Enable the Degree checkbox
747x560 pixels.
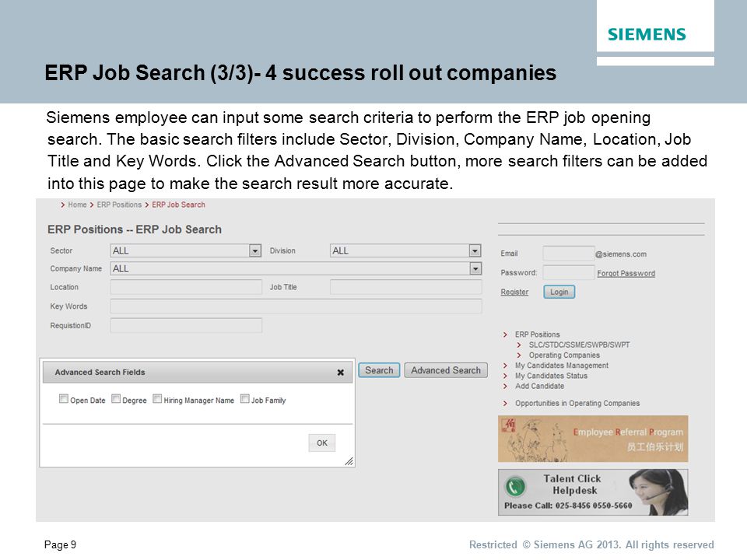click(x=116, y=398)
